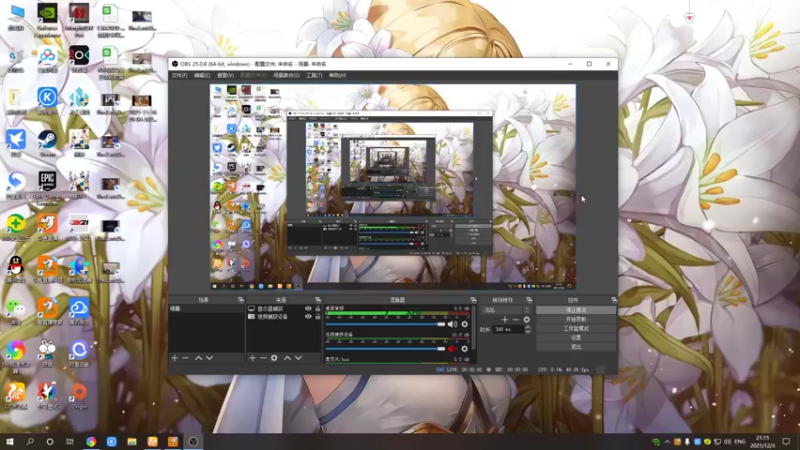Pop out the Scenes dock panel

[x=241, y=300]
